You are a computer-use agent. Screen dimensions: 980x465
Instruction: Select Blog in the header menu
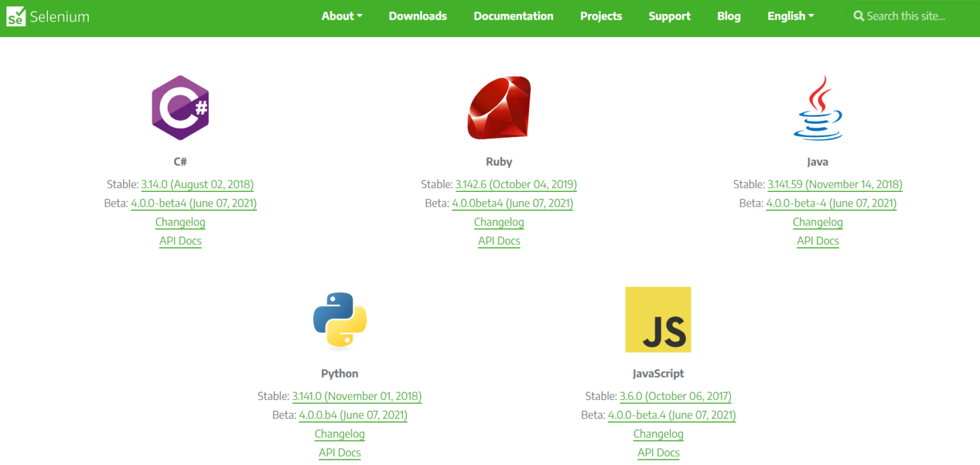[729, 17]
